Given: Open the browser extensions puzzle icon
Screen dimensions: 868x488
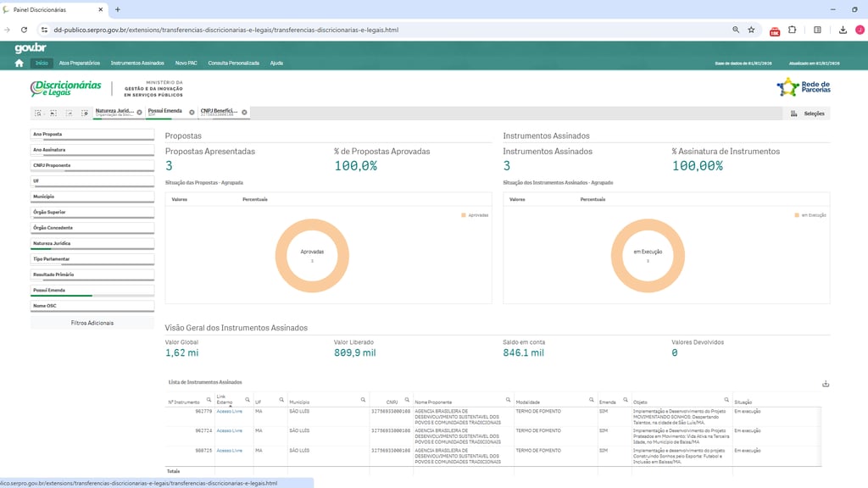Looking at the screenshot, I should pos(793,30).
